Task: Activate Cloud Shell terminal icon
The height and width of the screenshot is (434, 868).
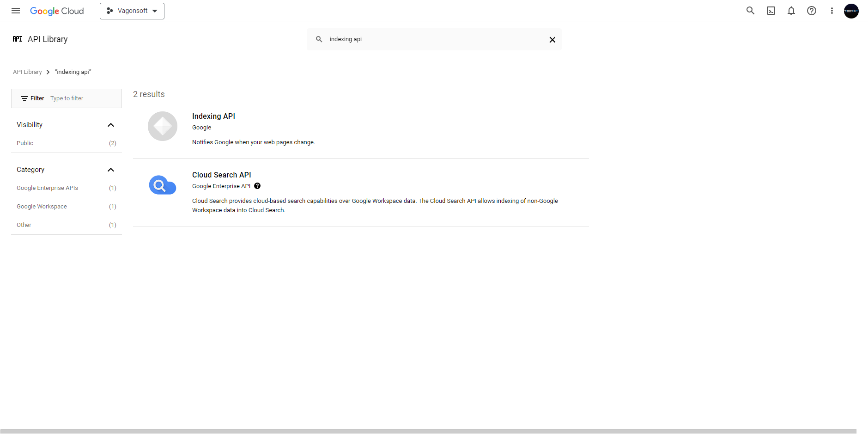Action: [771, 11]
